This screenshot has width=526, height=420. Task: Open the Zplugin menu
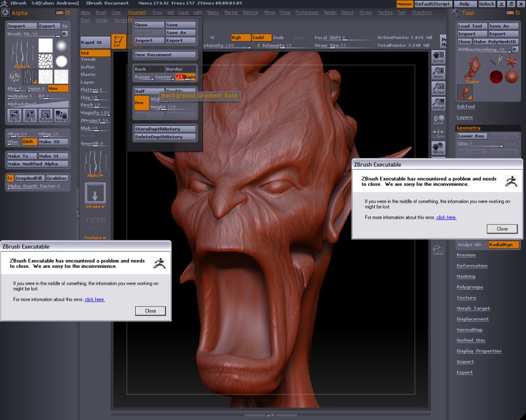pos(102,20)
